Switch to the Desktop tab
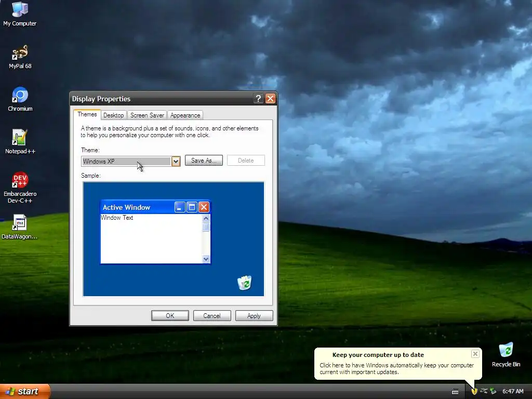Screen dimensions: 532x399 114,115
